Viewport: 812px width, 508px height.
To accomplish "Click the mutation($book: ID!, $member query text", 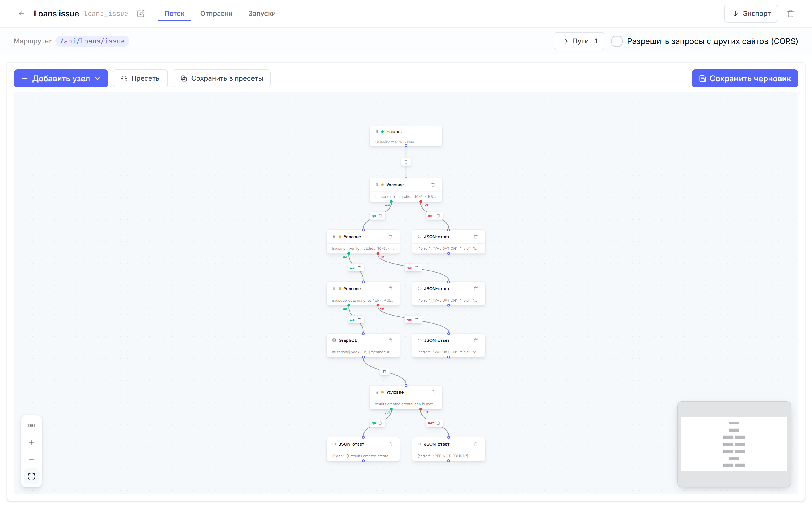I will coord(363,352).
